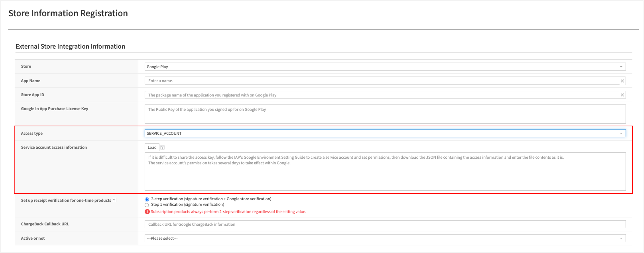Image resolution: width=644 pixels, height=253 pixels.
Task: Click the 2-step verification label text
Action: tap(211, 199)
